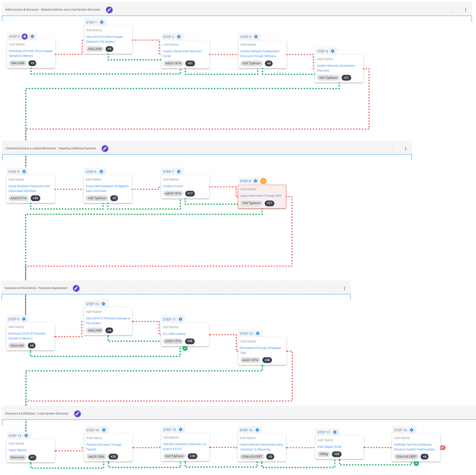Expand the +51 tags on STEP 2

click(190, 63)
